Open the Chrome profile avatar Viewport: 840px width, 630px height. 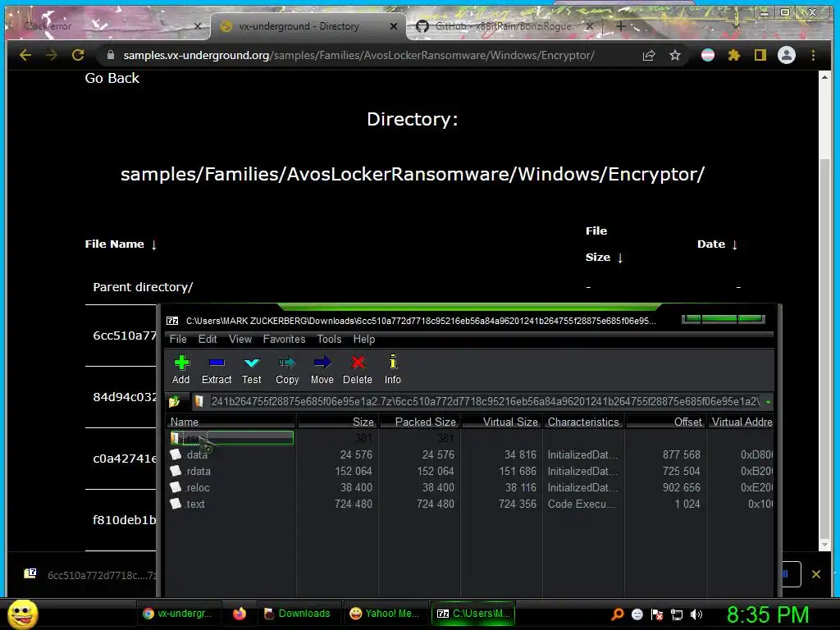(x=787, y=55)
